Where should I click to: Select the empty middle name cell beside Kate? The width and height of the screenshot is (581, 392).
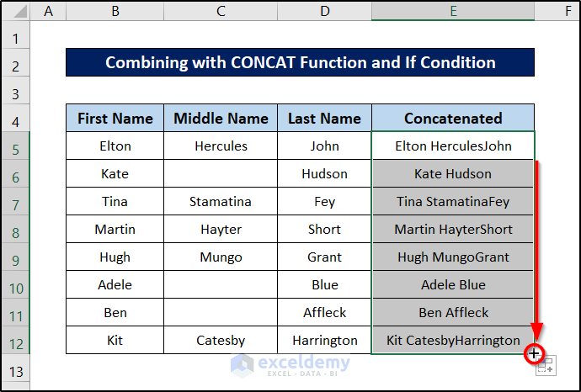tap(221, 174)
